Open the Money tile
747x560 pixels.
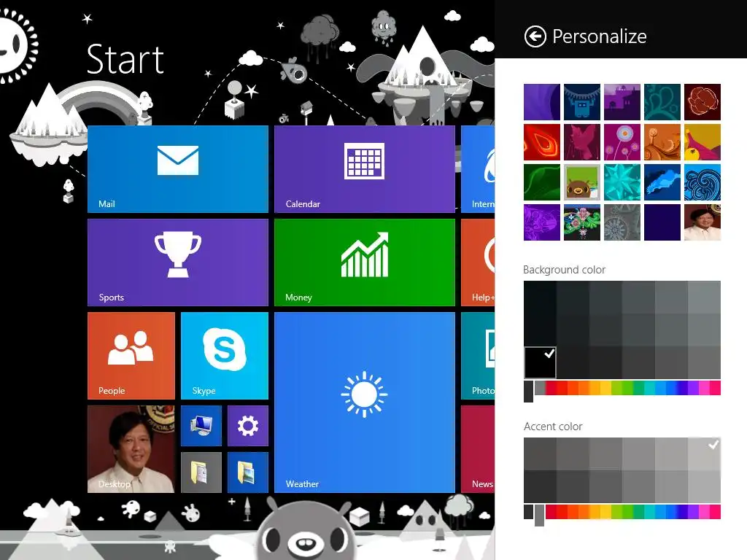click(365, 262)
